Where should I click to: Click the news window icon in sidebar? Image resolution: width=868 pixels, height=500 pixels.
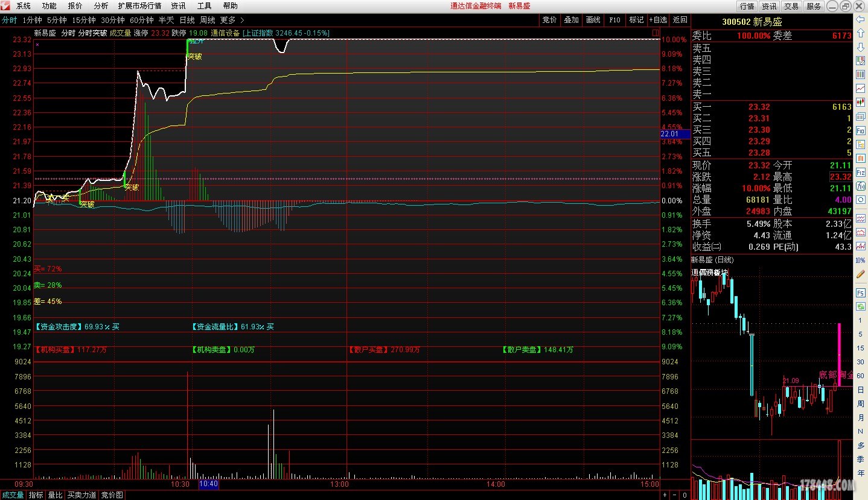point(861,116)
